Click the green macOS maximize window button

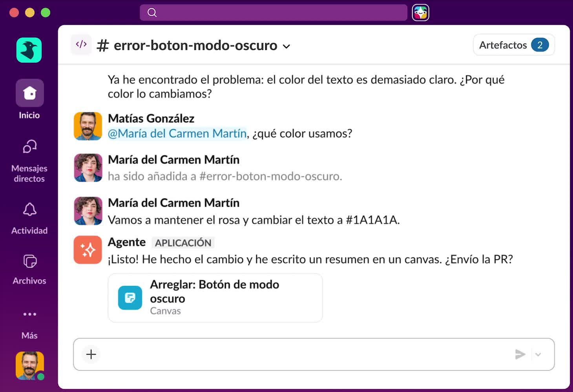[46, 13]
